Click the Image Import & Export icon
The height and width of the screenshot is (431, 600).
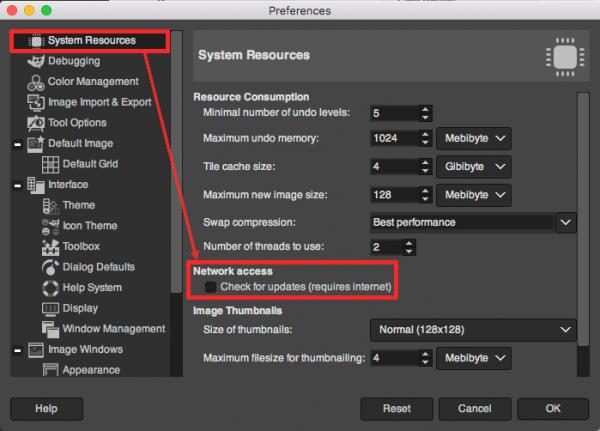coord(36,102)
